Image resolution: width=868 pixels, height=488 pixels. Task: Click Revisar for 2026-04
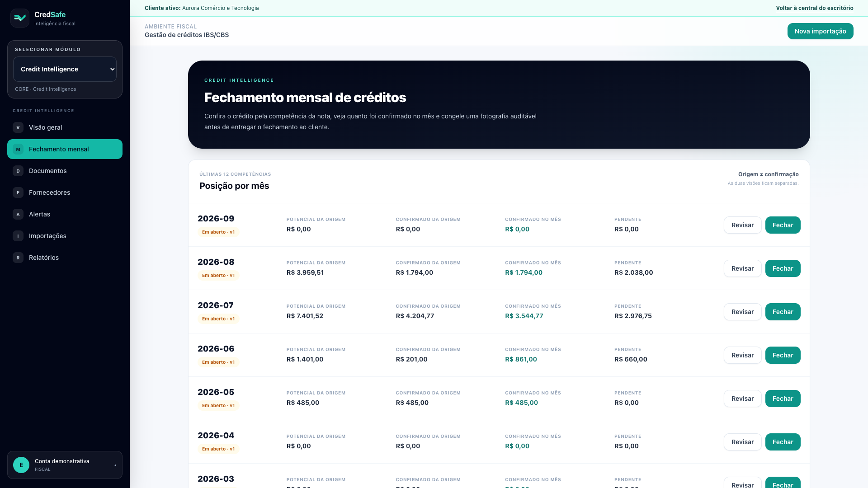pyautogui.click(x=742, y=442)
